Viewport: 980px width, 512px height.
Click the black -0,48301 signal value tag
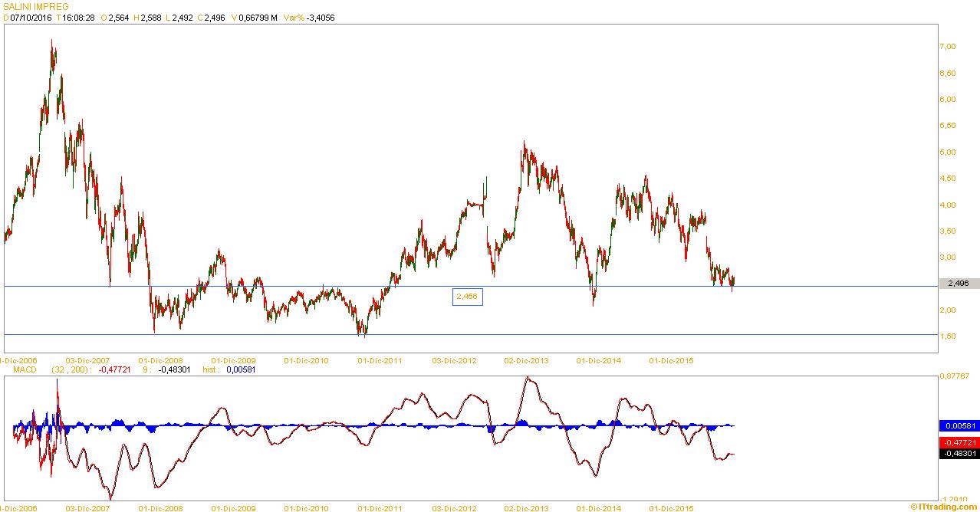(959, 453)
